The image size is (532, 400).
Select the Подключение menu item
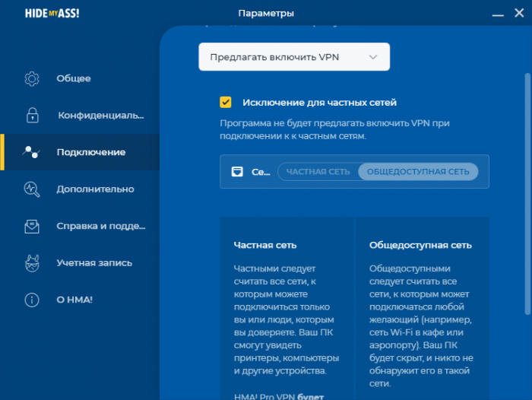[80, 152]
